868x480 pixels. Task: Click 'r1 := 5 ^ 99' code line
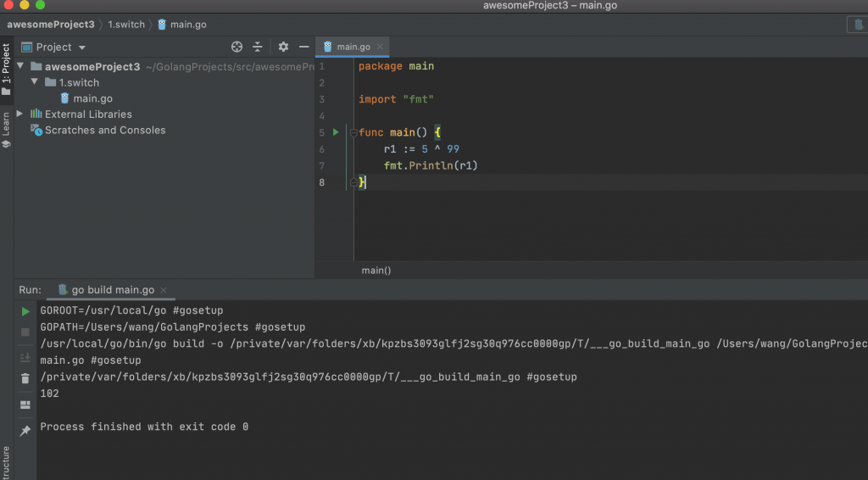point(421,149)
